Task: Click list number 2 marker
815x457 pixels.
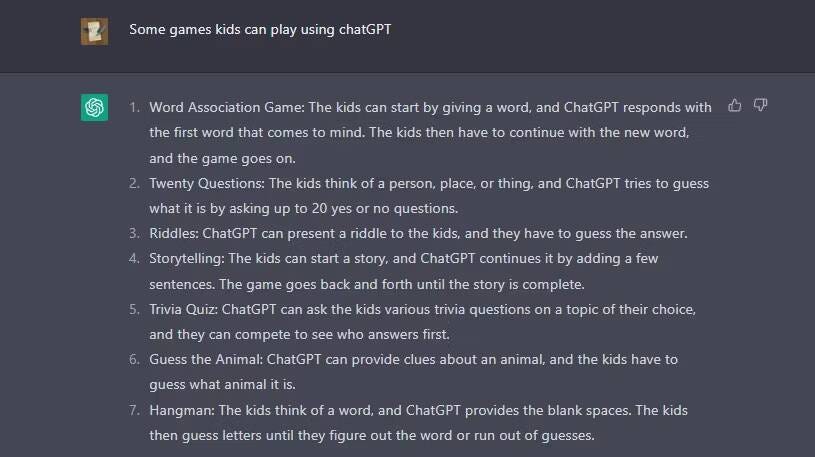Action: click(x=135, y=184)
